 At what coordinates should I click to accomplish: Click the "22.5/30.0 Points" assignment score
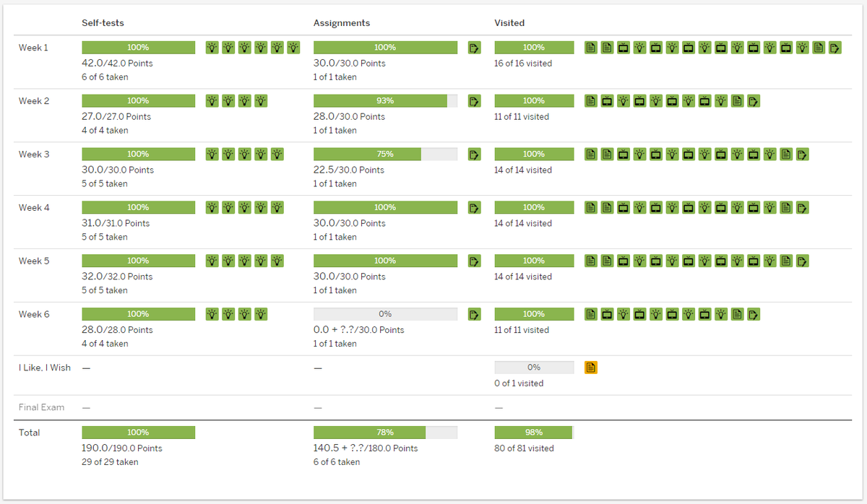349,170
